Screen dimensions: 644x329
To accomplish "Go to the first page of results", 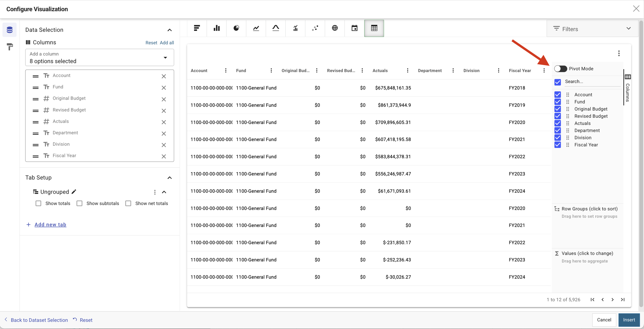I will point(592,300).
